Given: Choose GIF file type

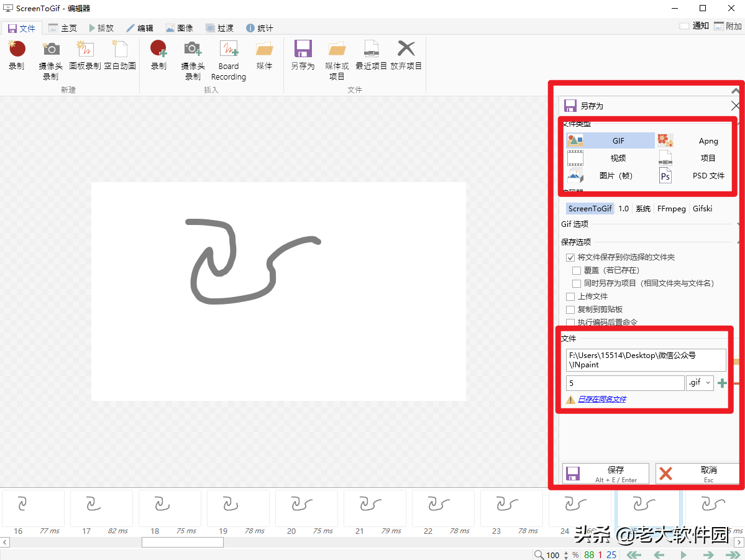Looking at the screenshot, I should point(610,140).
